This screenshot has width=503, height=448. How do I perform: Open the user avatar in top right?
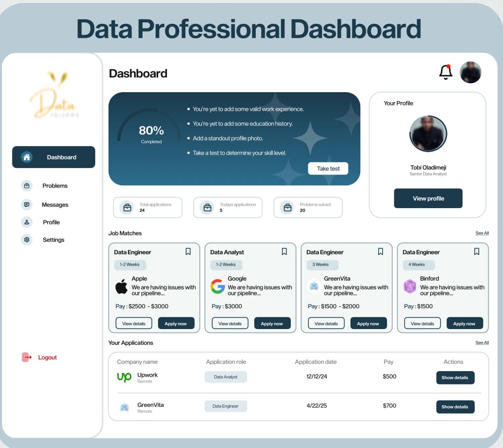point(470,72)
